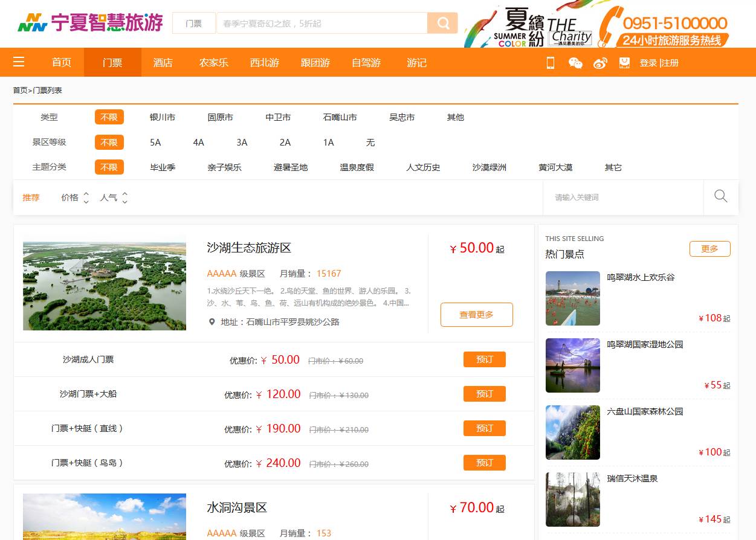Select 不限 in the 主题分类 row
756x540 pixels.
point(109,167)
